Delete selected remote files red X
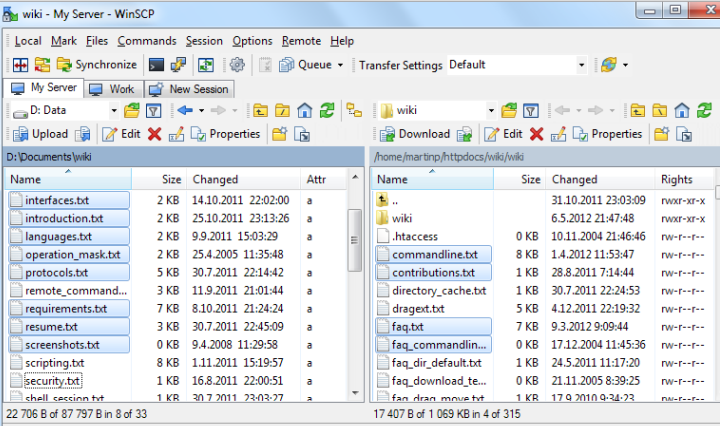720x426 pixels. pyautogui.click(x=536, y=134)
